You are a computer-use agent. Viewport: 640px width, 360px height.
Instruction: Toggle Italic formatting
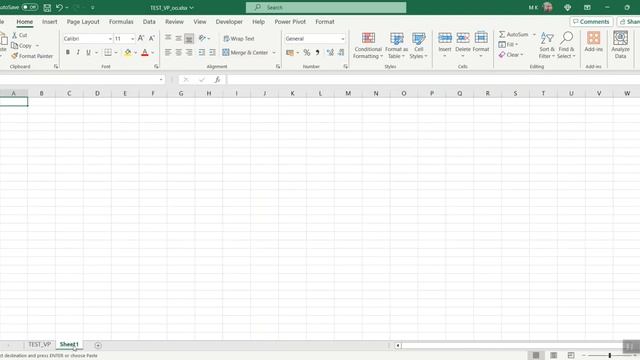click(78, 52)
